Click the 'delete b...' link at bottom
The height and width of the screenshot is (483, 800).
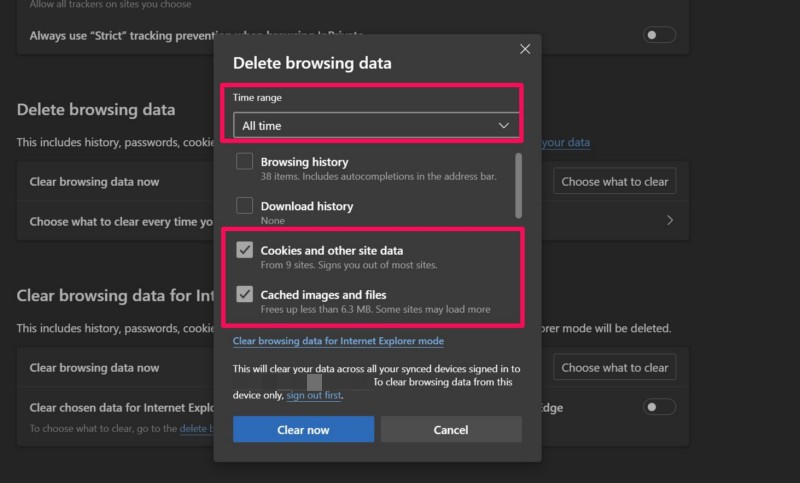196,429
